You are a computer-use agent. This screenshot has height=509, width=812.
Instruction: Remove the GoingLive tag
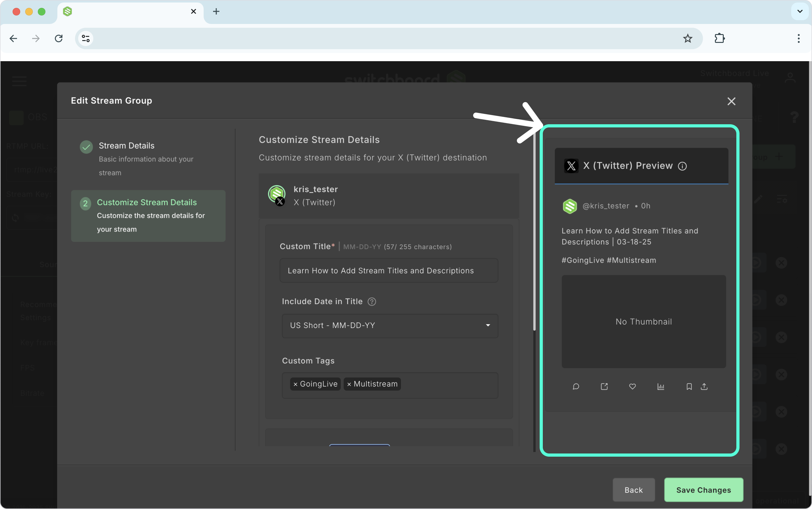pos(295,384)
